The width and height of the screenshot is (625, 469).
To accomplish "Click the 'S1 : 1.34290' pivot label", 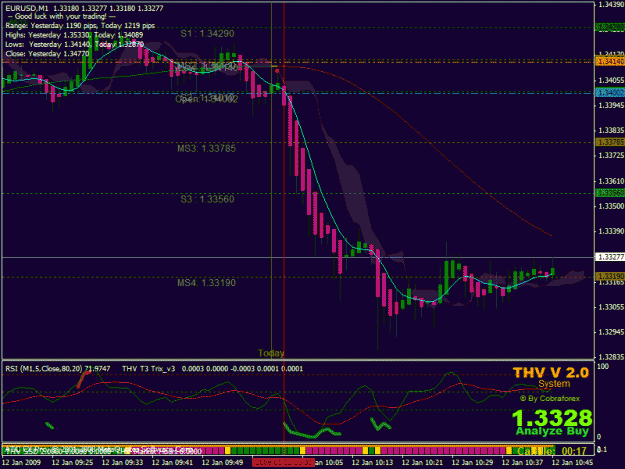I will click(x=207, y=33).
